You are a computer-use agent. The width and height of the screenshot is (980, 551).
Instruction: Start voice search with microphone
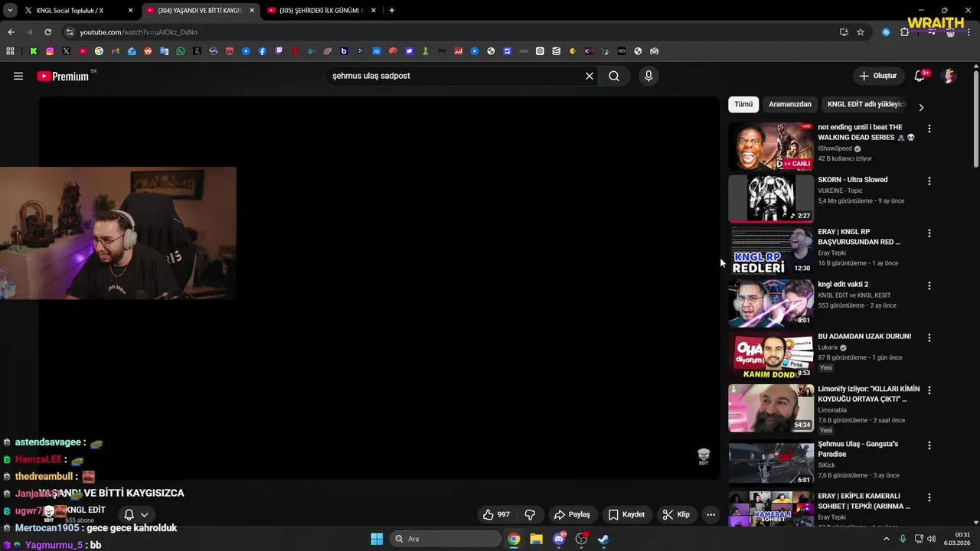pos(648,76)
